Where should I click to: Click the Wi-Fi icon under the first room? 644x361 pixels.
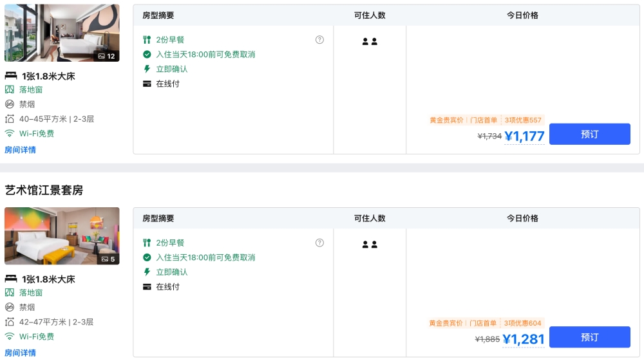pos(10,134)
